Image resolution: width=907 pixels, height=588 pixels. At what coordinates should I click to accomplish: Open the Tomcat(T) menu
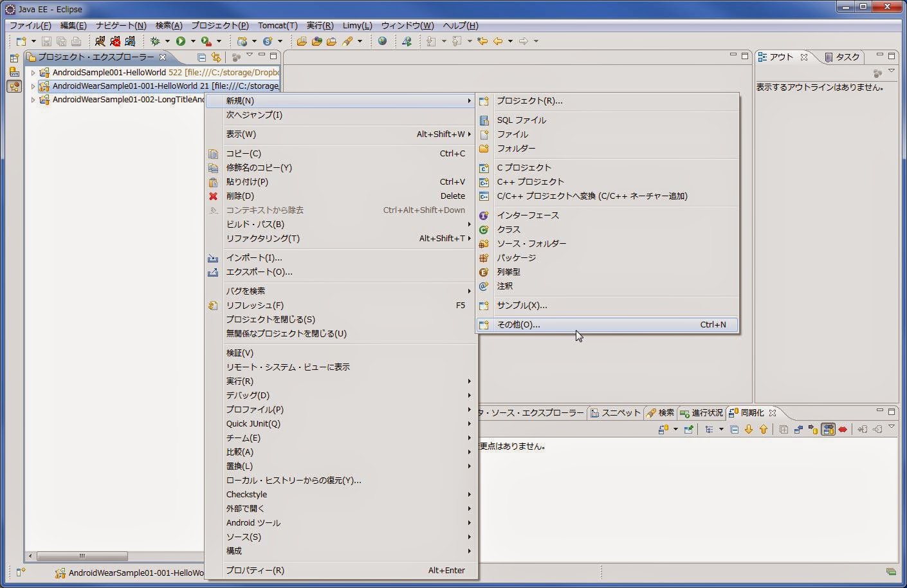[278, 26]
